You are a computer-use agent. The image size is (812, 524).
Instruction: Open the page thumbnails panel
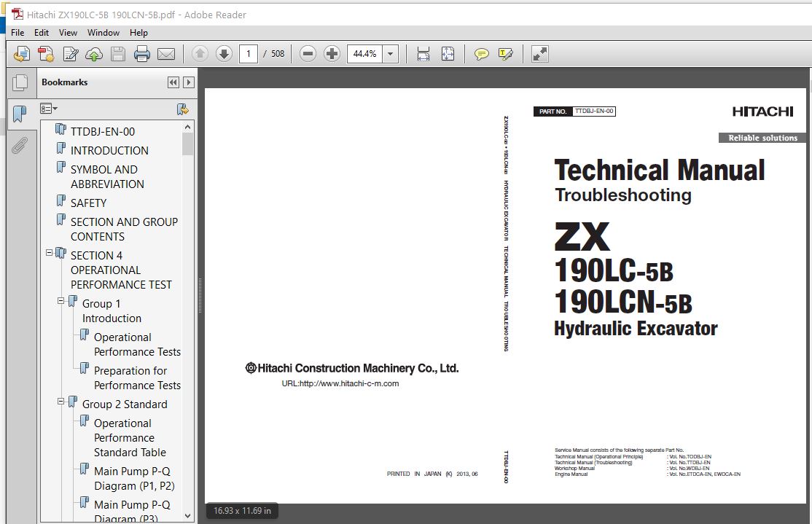tap(20, 83)
